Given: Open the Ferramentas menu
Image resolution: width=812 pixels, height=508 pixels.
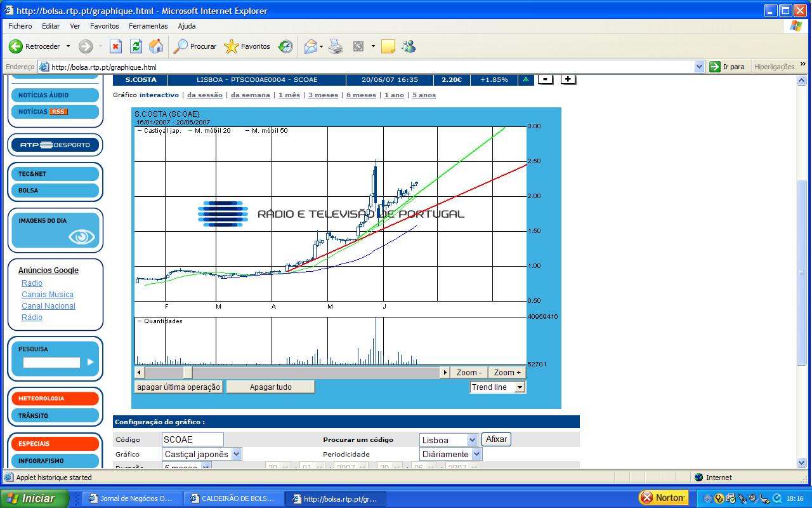Looking at the screenshot, I should coord(148,26).
